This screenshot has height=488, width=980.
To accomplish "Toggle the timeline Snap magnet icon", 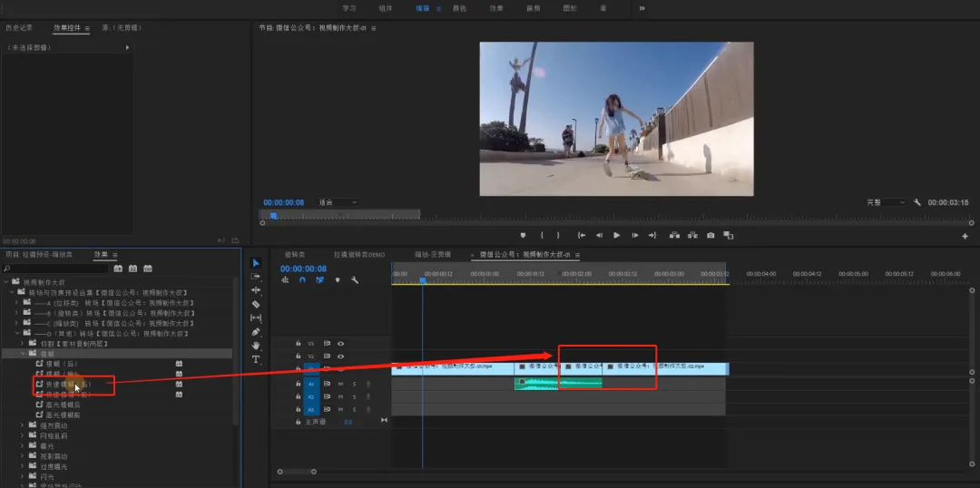I will (302, 280).
